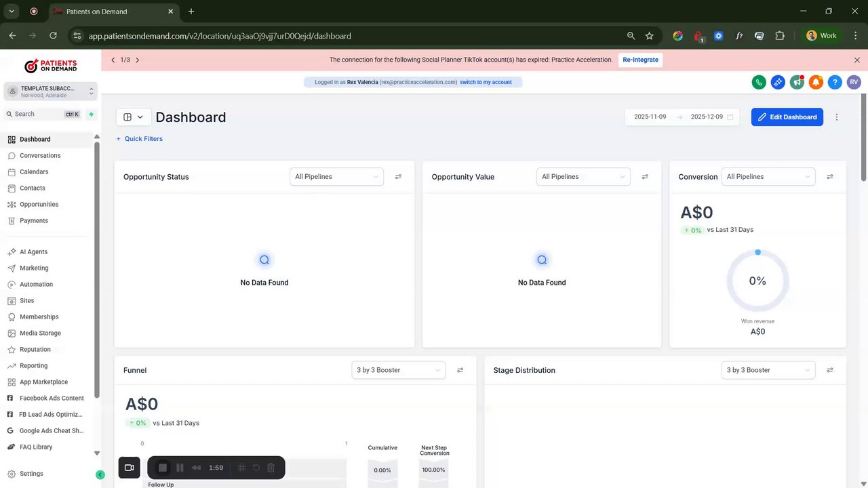Screen dimensions: 868x488
Task: Open the phone dialer icon
Action: [759, 82]
